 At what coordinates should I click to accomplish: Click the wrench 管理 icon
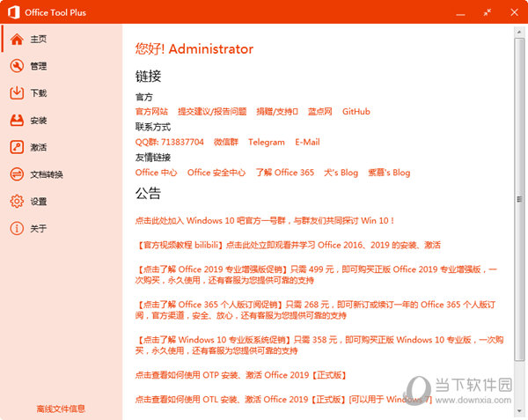17,66
